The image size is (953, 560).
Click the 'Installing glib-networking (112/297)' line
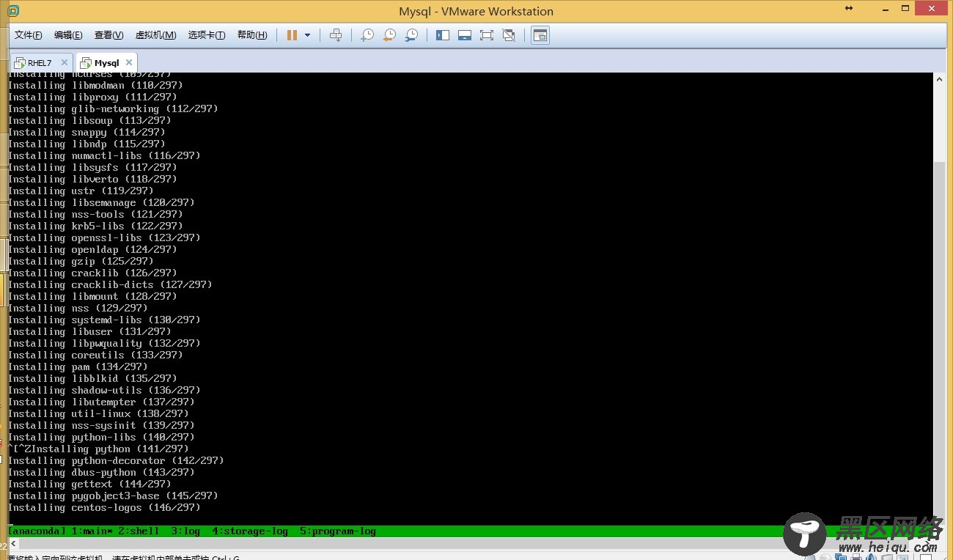(113, 108)
